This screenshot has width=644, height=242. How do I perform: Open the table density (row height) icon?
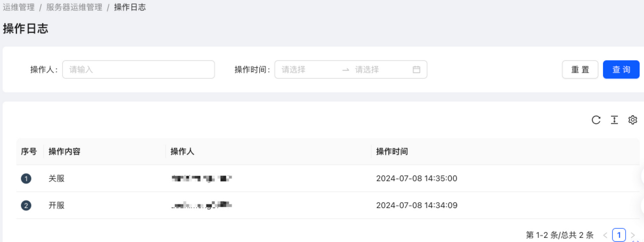(x=614, y=120)
